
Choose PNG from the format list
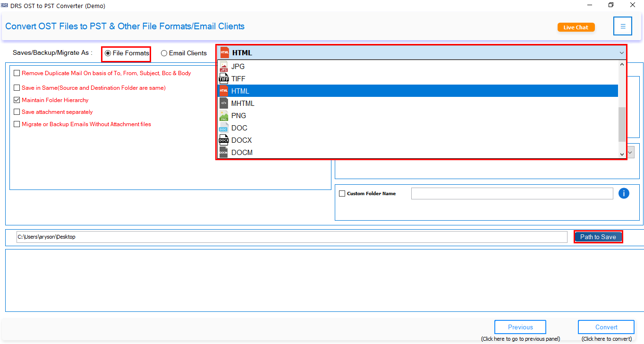coord(418,116)
